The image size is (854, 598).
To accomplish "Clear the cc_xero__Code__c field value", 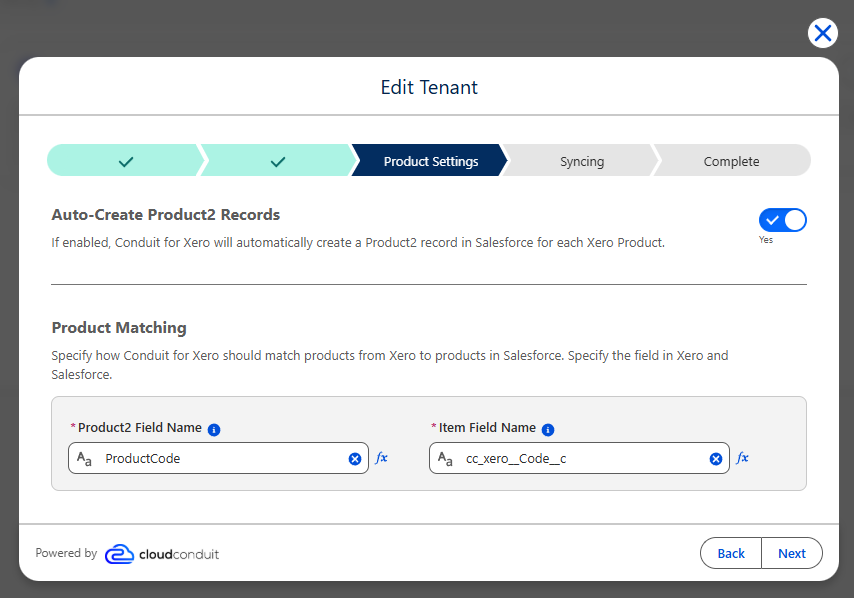I will click(716, 459).
